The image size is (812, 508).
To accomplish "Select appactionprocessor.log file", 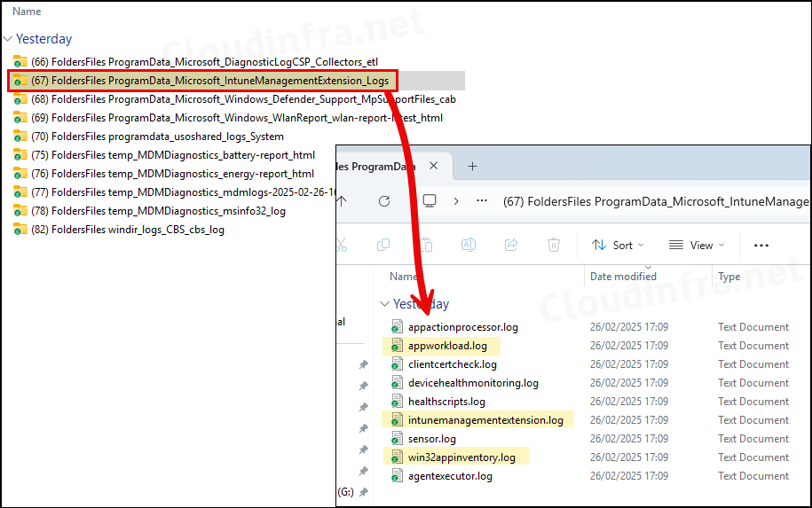I will coord(463,327).
